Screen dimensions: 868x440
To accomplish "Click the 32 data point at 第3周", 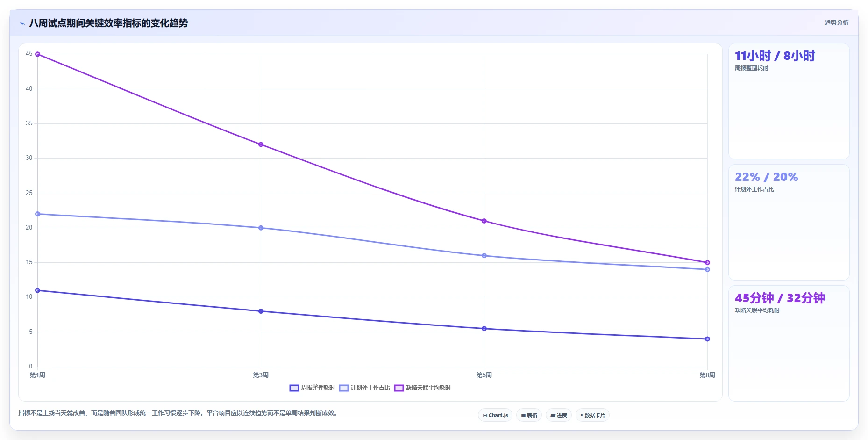I will click(x=261, y=144).
